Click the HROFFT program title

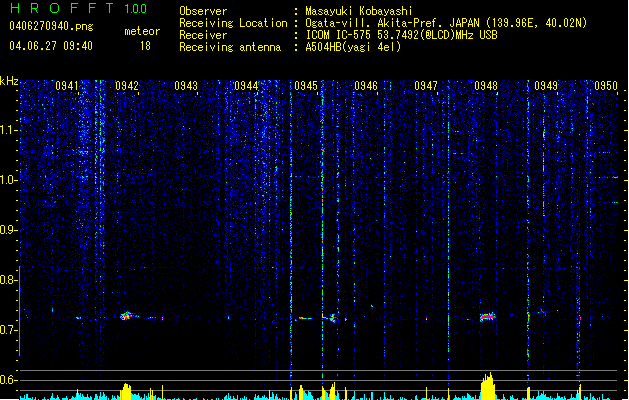coord(63,8)
